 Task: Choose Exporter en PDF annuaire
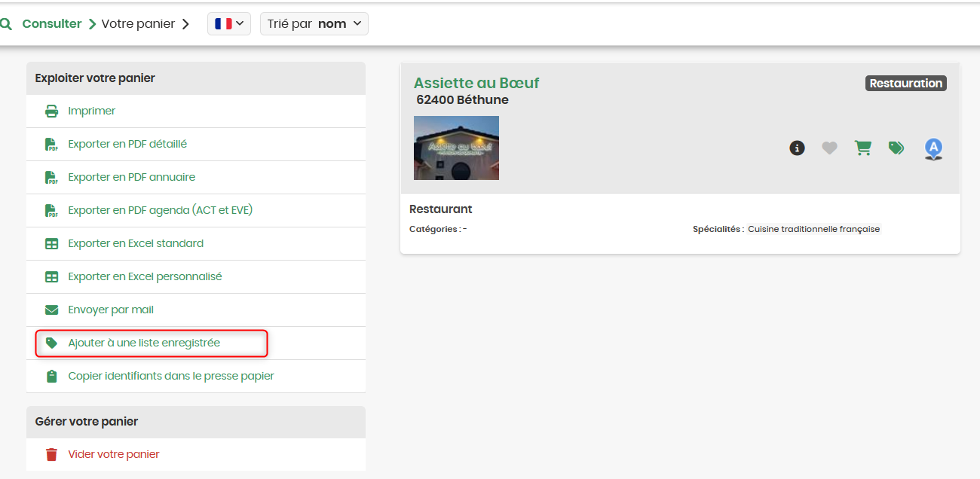[132, 177]
